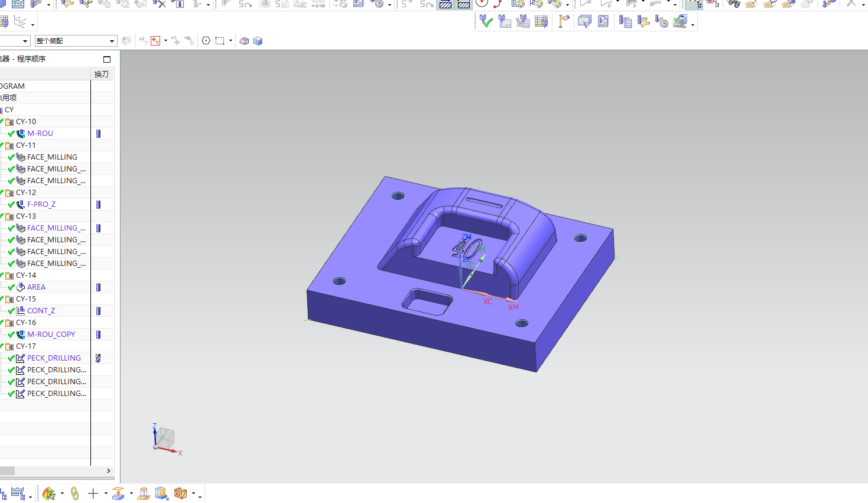Click the purple 3D part model
The image size is (868, 503).
tap(460, 274)
